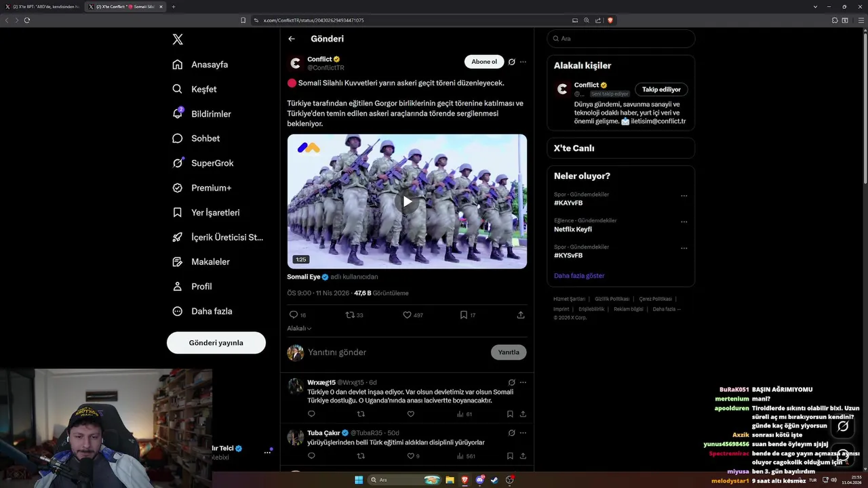The height and width of the screenshot is (488, 868).
Task: Click the Takip ediyor button
Action: (x=661, y=89)
